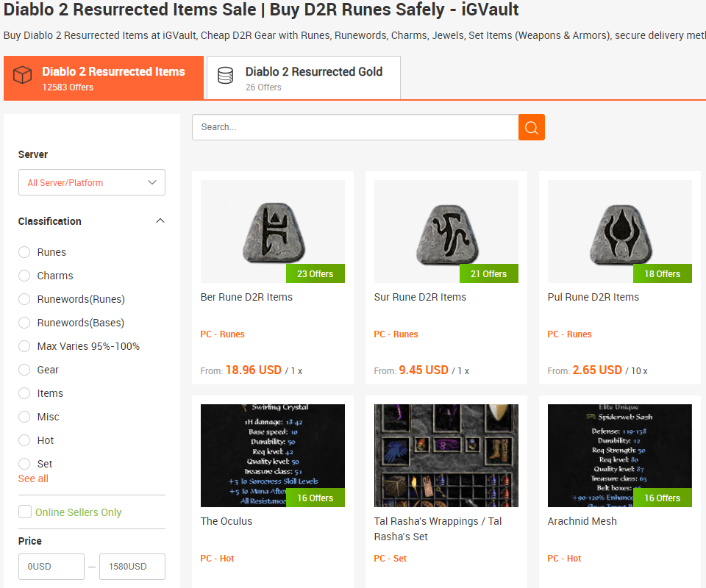Open Arachnid Mesh listing title
The width and height of the screenshot is (706, 588).
pyautogui.click(x=582, y=521)
